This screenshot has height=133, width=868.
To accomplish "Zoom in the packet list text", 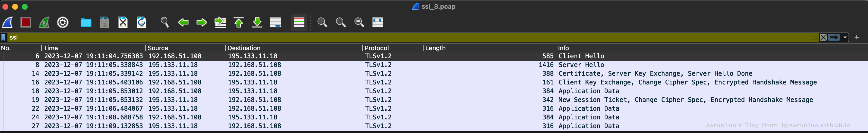I will [x=322, y=23].
